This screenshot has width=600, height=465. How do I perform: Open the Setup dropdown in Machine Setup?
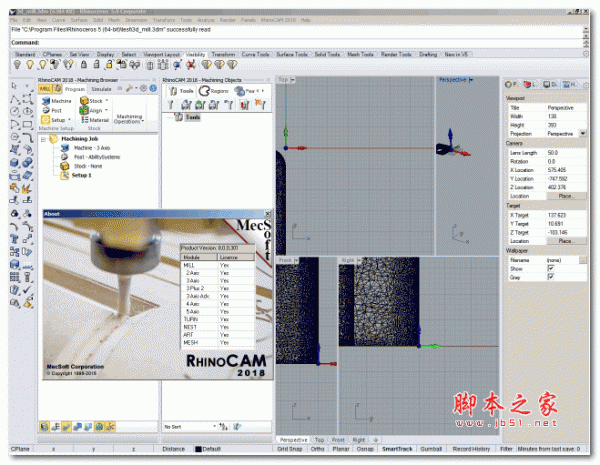tap(56, 120)
